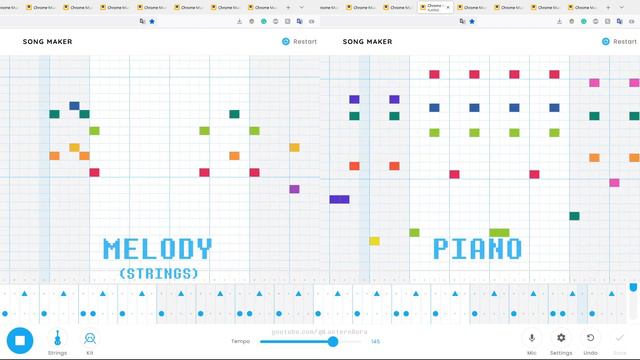640x360 pixels.
Task: Close the active tab in right browser
Action: 448,7
